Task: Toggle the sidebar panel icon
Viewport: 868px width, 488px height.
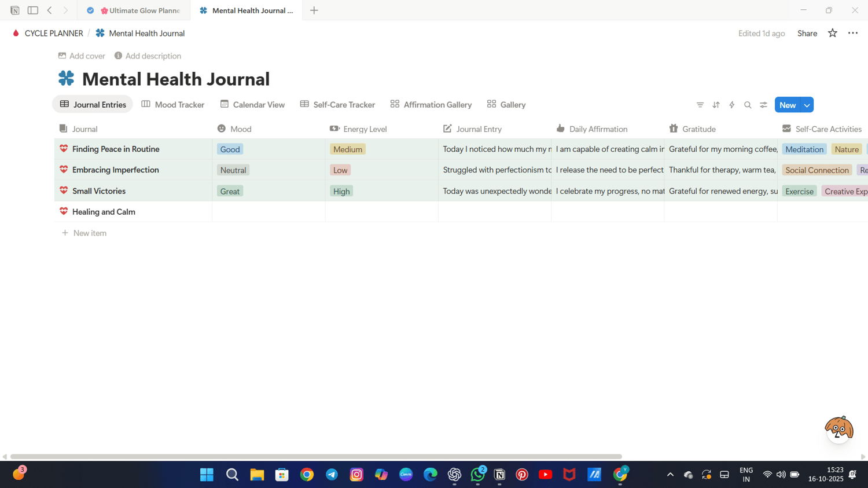Action: coord(33,10)
